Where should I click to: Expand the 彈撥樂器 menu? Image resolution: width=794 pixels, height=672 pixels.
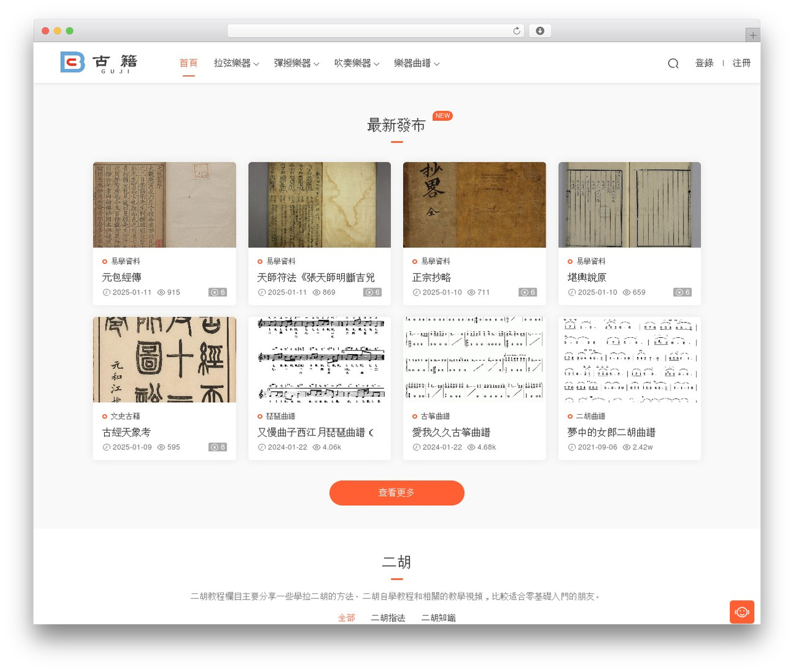pyautogui.click(x=297, y=63)
